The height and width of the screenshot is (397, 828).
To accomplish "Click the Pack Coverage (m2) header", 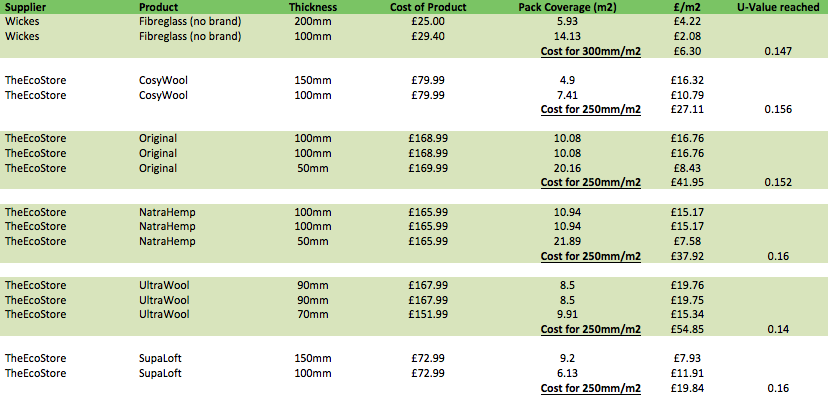I will point(568,7).
